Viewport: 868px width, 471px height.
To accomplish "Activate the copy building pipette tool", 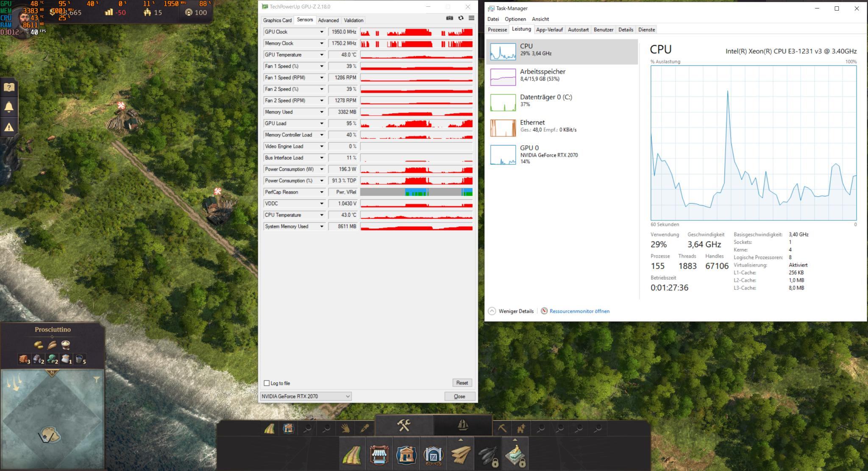I will (x=364, y=429).
